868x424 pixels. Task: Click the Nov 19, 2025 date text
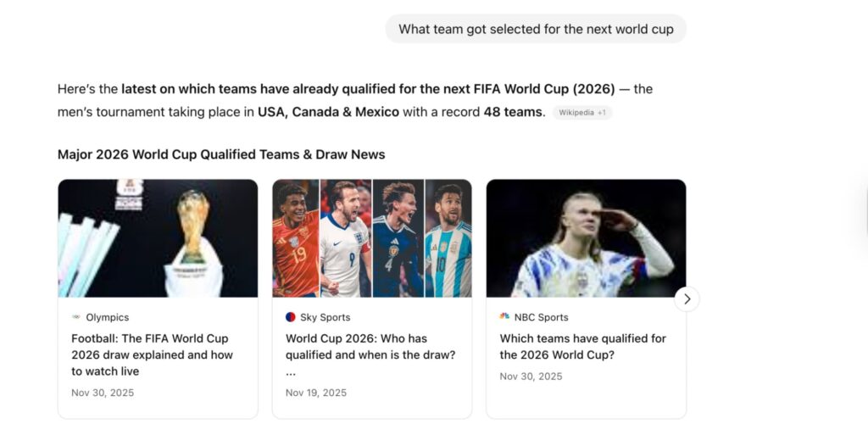316,393
